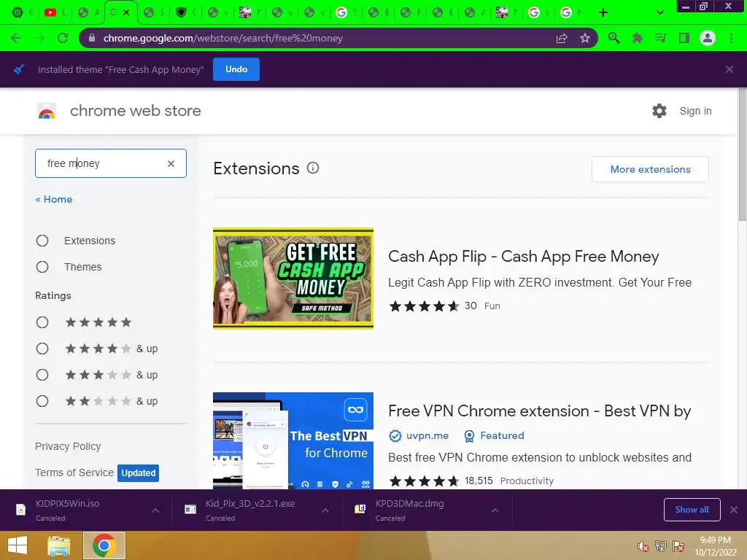Dismiss the installed theme notification bar
Viewport: 747px width, 560px height.
click(729, 69)
